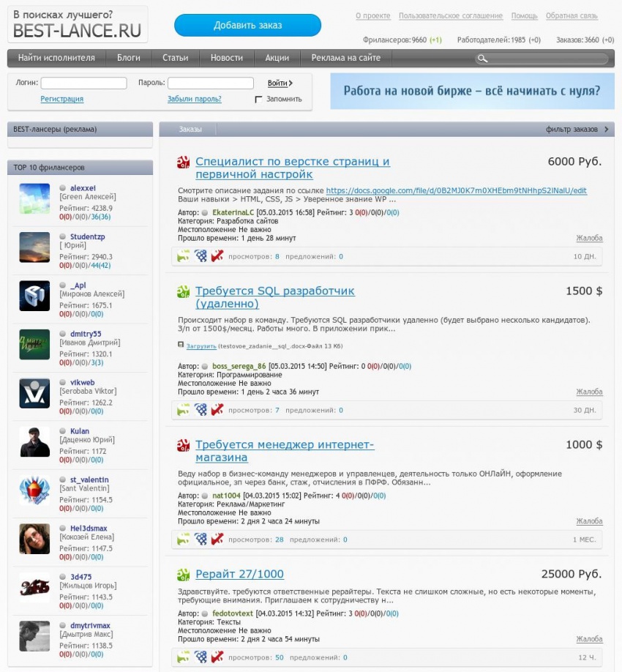
Task: Click the status dot beside alexxei
Action: pyautogui.click(x=62, y=187)
